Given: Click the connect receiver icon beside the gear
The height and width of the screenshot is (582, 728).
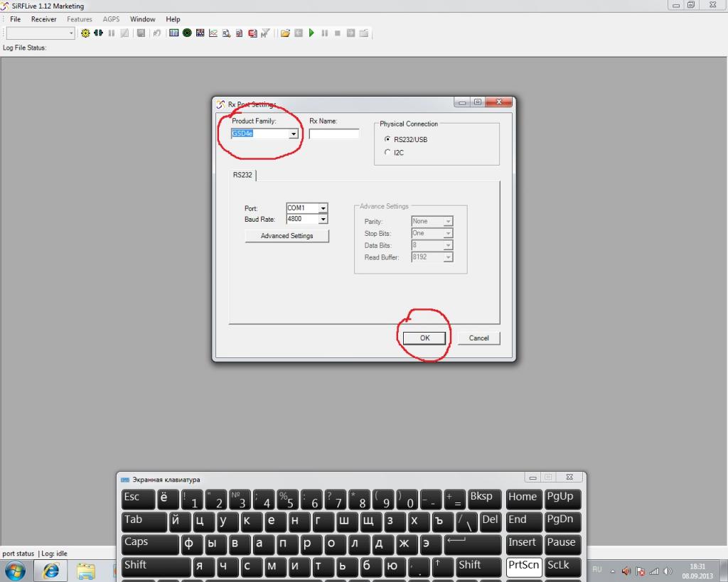Looking at the screenshot, I should click(x=98, y=33).
